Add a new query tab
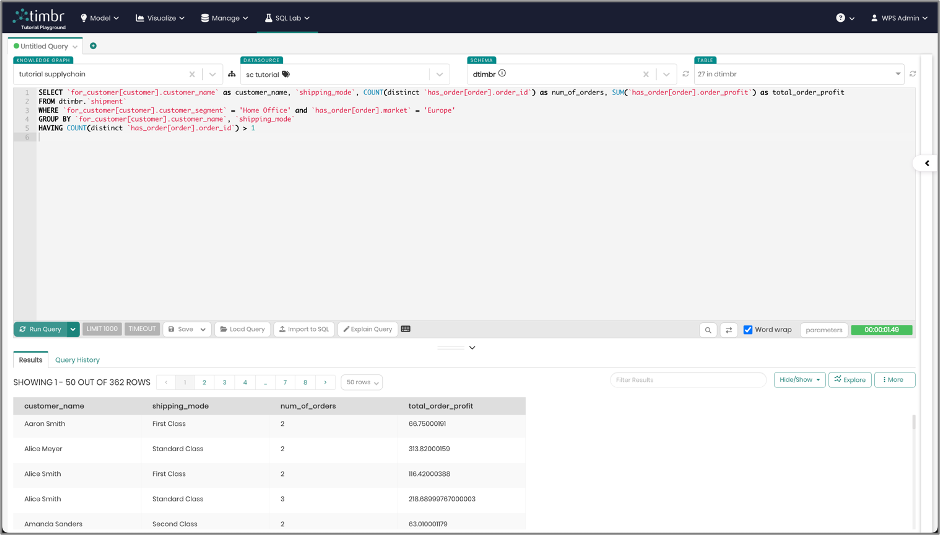The image size is (940, 536). [x=93, y=46]
